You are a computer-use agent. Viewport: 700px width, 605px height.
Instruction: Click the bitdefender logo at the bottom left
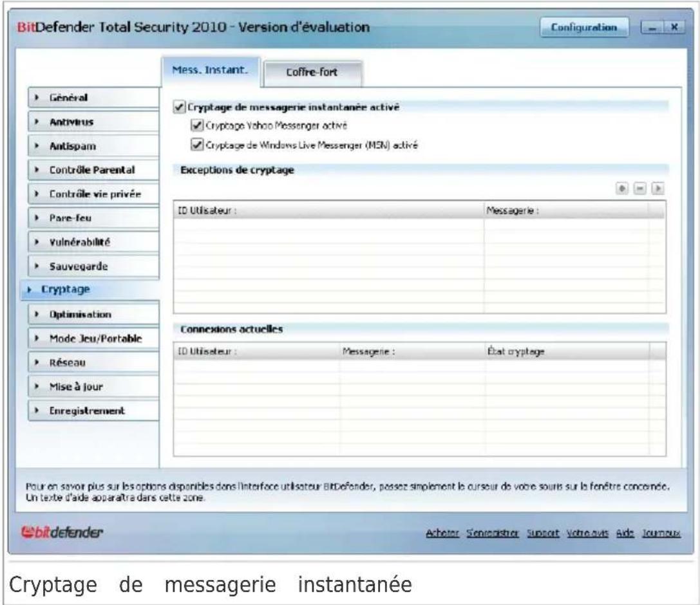tap(62, 532)
